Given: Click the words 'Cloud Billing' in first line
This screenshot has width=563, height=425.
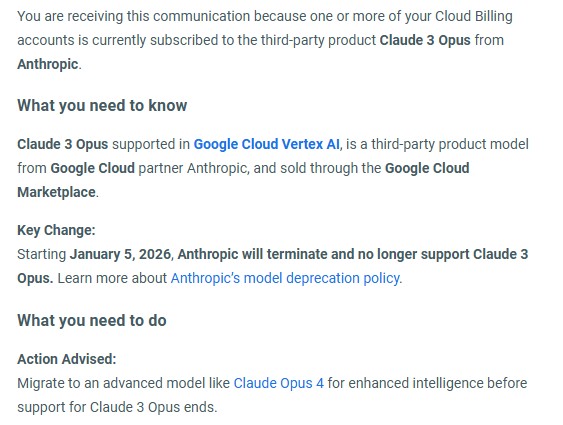Looking at the screenshot, I should pos(474,17).
